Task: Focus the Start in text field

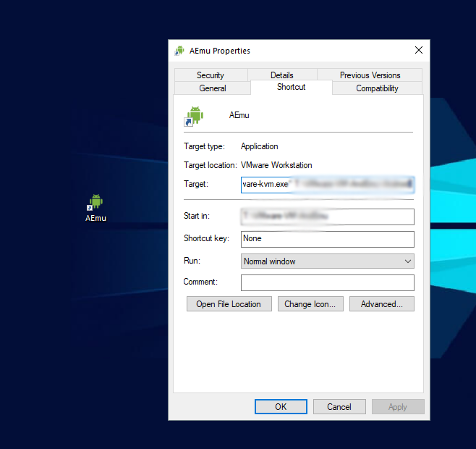Action: (327, 217)
